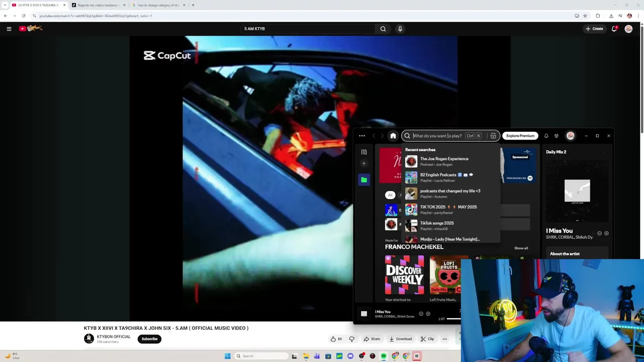Viewport: 644px width, 362px height.
Task: Open more actions ellipsis under video
Action: coord(445,339)
